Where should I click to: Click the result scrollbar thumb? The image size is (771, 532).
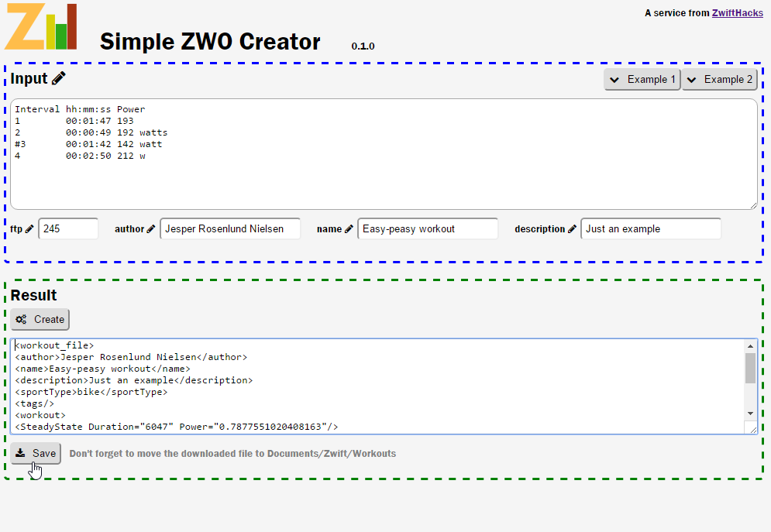pyautogui.click(x=750, y=368)
